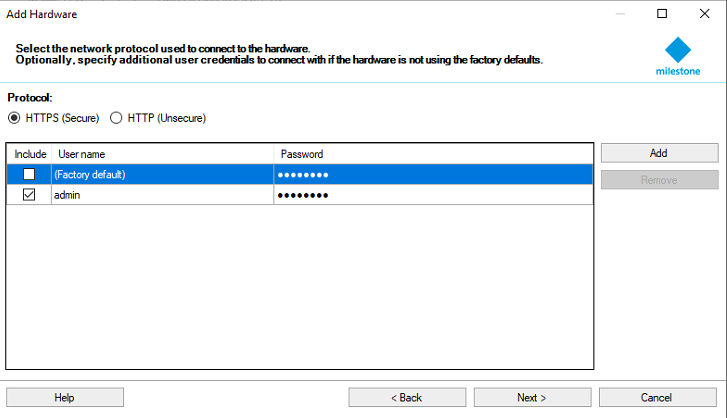Open Help for this dialog
Image resolution: width=727 pixels, height=418 pixels.
click(x=65, y=397)
